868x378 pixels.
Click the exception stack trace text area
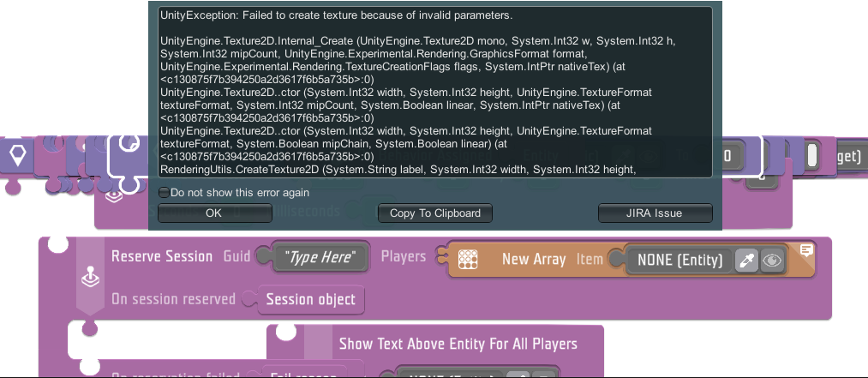click(434, 92)
